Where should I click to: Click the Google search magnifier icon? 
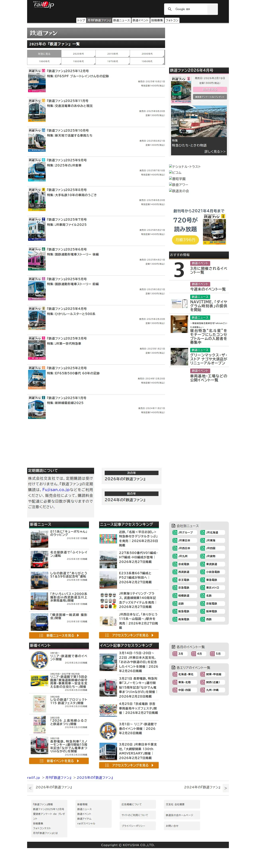click(170, 9)
